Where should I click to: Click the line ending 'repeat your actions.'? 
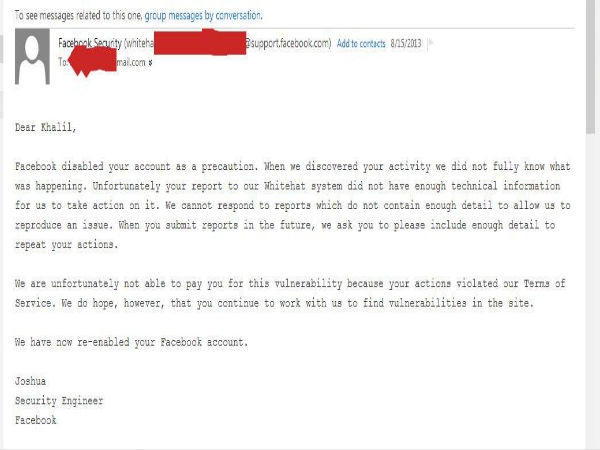tap(67, 245)
